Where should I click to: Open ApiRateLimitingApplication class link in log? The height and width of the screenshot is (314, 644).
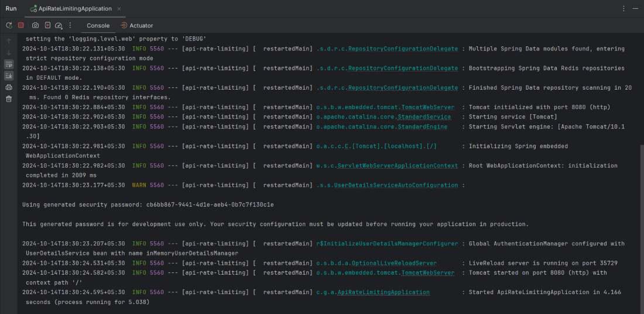(x=383, y=292)
